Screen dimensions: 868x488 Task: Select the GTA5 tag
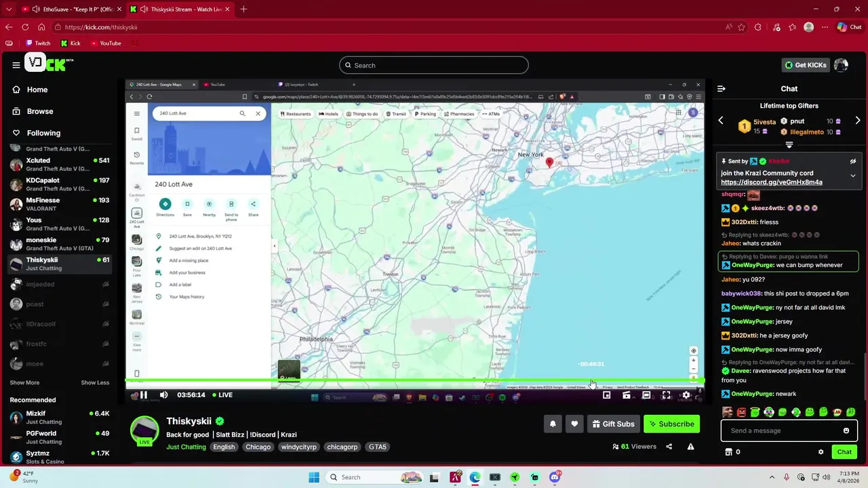coord(378,447)
